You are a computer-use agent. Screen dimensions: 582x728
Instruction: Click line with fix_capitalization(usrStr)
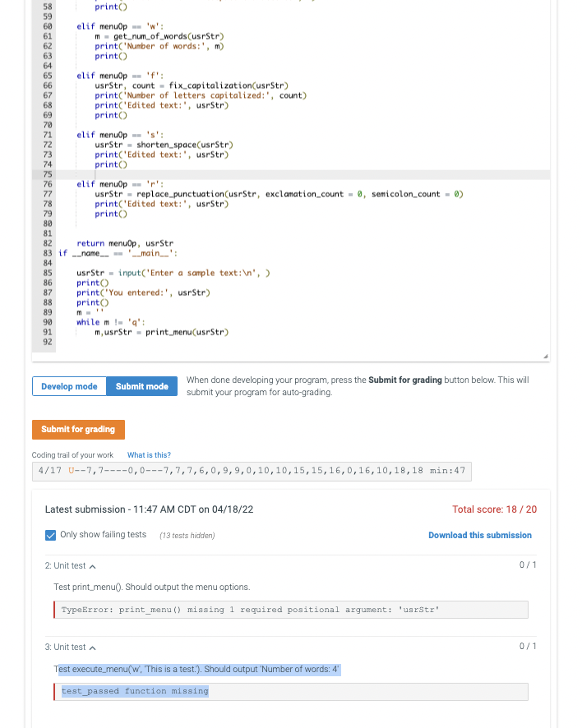(x=192, y=85)
